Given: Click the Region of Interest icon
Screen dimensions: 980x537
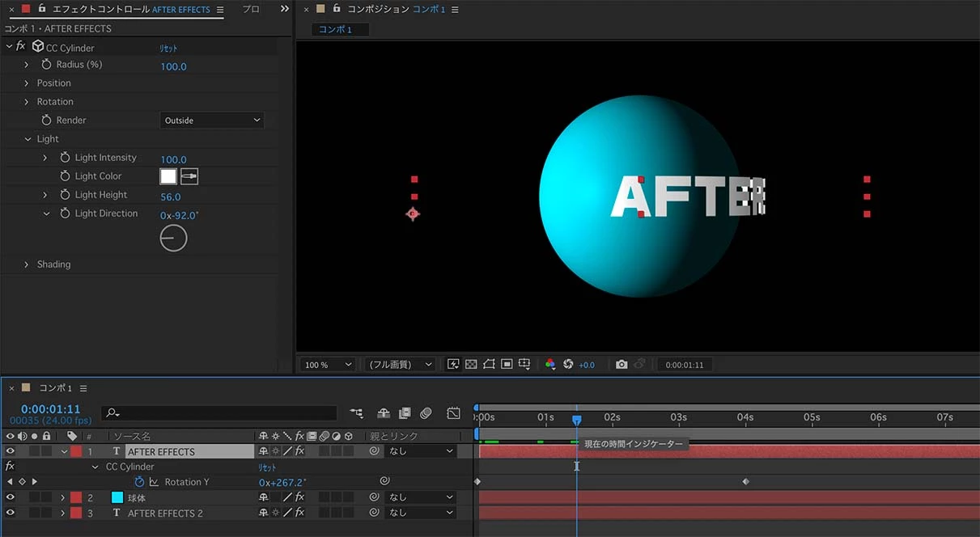Looking at the screenshot, I should (x=507, y=365).
